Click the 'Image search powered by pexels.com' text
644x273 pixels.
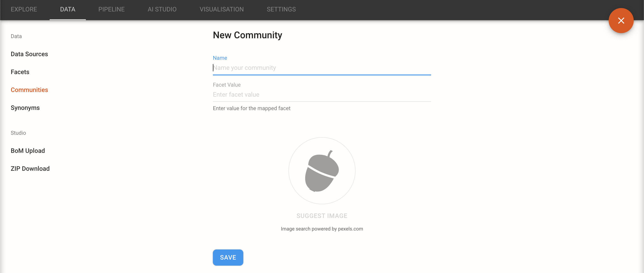322,229
